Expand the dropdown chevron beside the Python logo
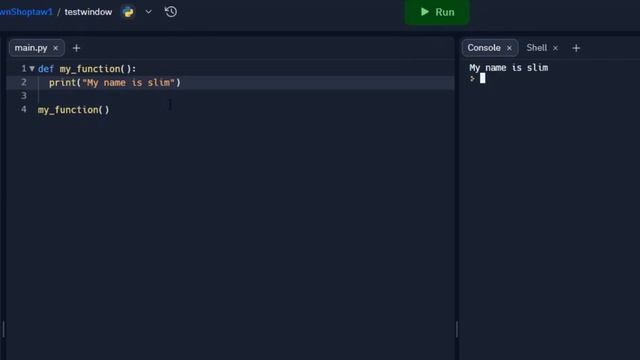This screenshot has width=640, height=360. 149,12
